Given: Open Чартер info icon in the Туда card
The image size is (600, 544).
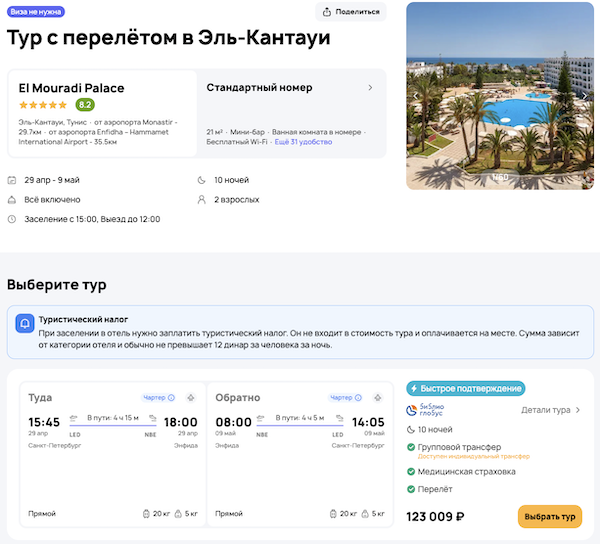Looking at the screenshot, I should [x=171, y=397].
